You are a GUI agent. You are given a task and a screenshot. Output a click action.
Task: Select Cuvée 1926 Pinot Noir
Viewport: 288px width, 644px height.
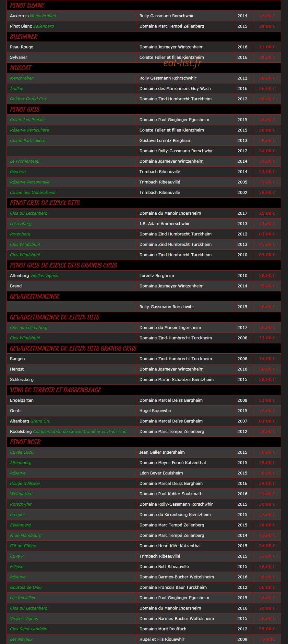[22, 452]
